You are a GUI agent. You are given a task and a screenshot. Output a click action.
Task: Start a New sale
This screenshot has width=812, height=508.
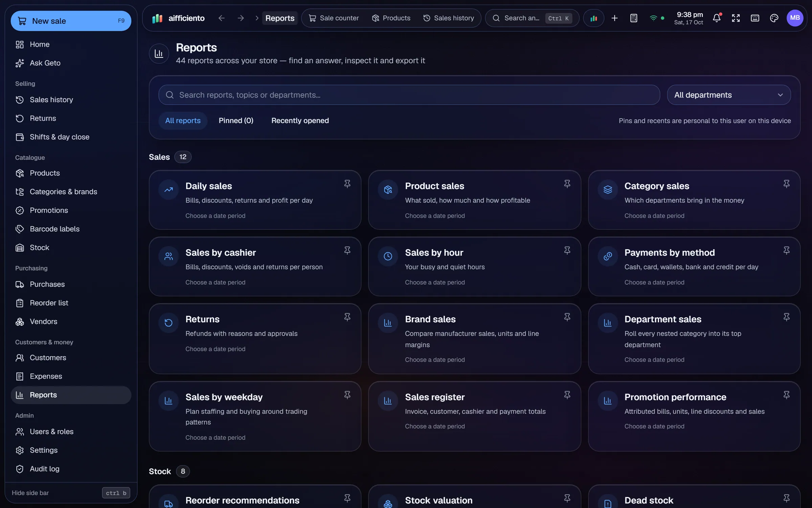71,21
